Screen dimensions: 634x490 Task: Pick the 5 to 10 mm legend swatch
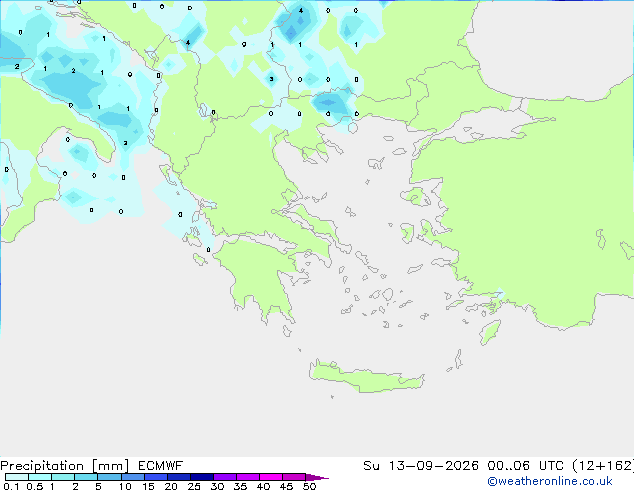[109, 477]
